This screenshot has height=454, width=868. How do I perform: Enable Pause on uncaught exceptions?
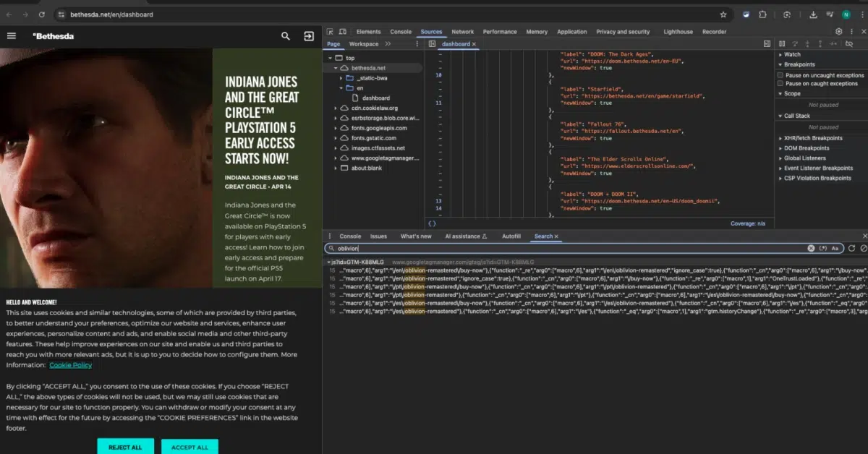pos(780,75)
